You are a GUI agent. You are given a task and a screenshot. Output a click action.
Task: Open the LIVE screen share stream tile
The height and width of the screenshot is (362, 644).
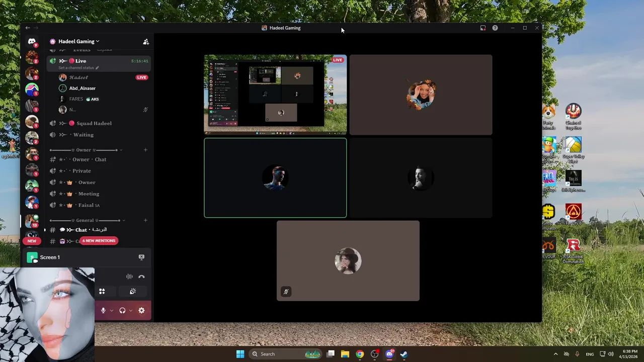pos(275,95)
